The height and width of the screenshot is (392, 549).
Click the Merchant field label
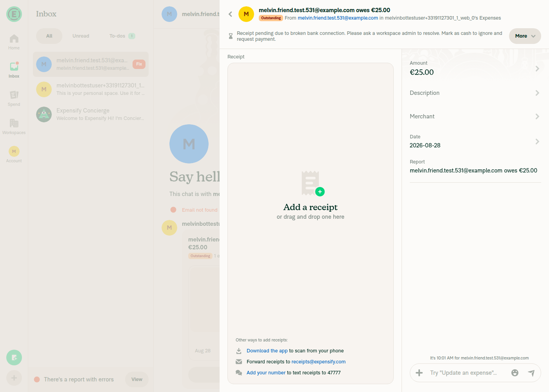[422, 116]
